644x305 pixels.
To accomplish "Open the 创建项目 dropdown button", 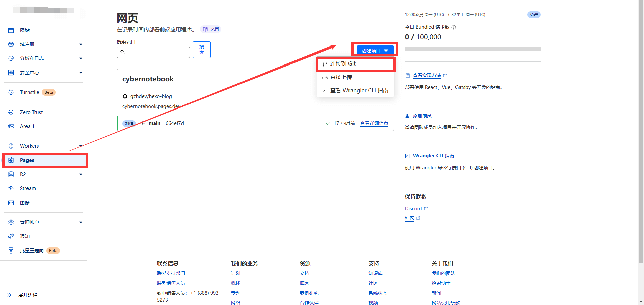I will [375, 51].
